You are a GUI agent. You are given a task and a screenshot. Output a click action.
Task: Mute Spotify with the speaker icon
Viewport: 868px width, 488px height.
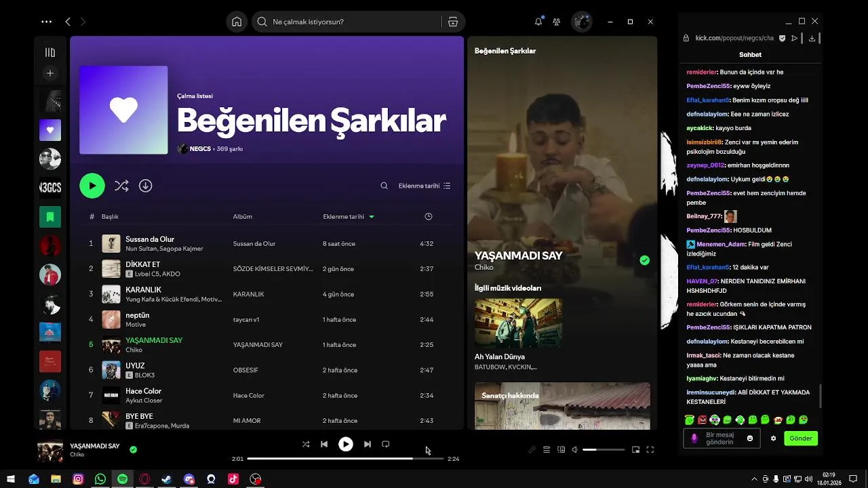[575, 449]
